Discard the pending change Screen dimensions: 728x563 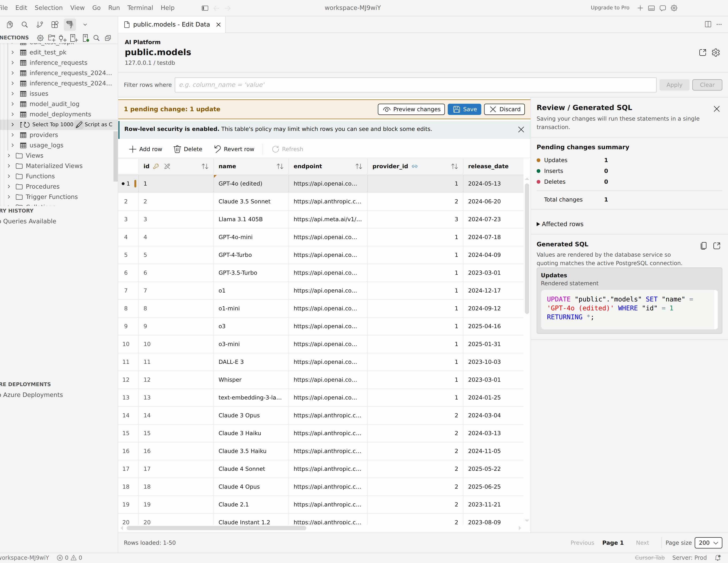[x=504, y=109]
